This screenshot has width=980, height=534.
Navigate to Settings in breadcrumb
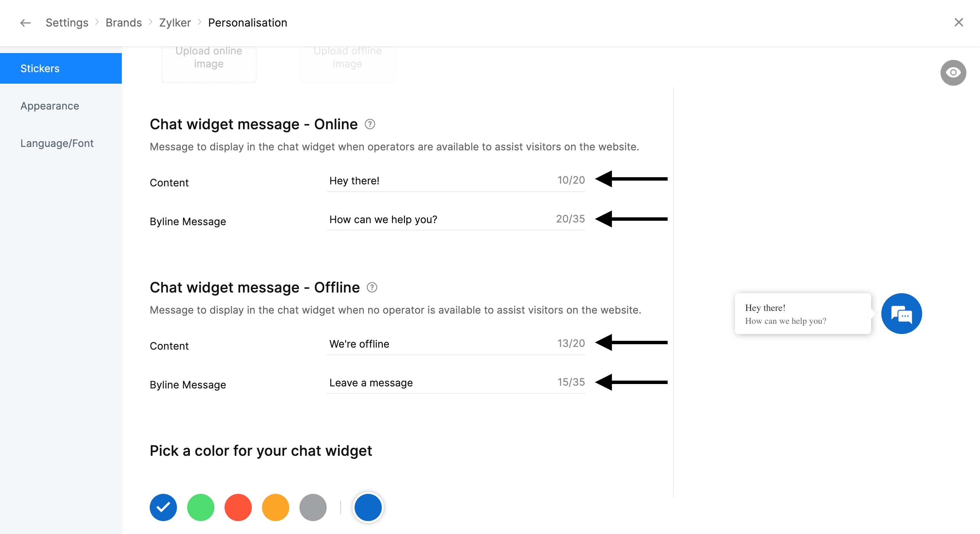click(67, 23)
